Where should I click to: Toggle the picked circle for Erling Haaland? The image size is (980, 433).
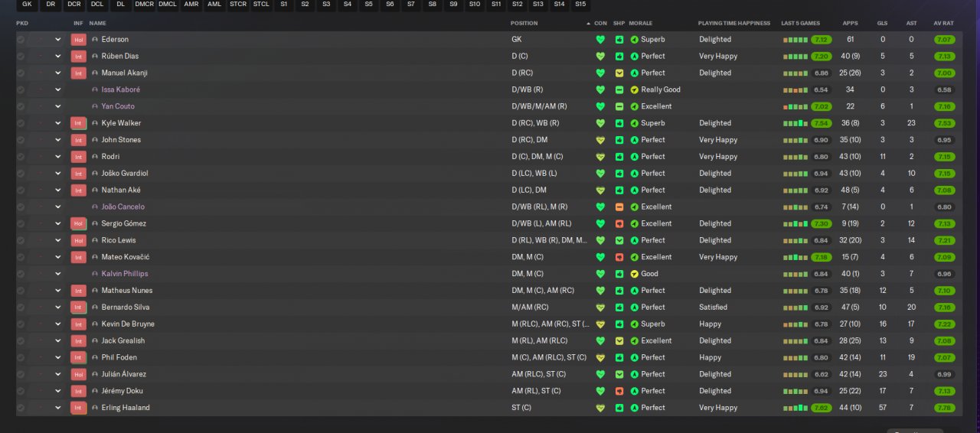[21, 408]
